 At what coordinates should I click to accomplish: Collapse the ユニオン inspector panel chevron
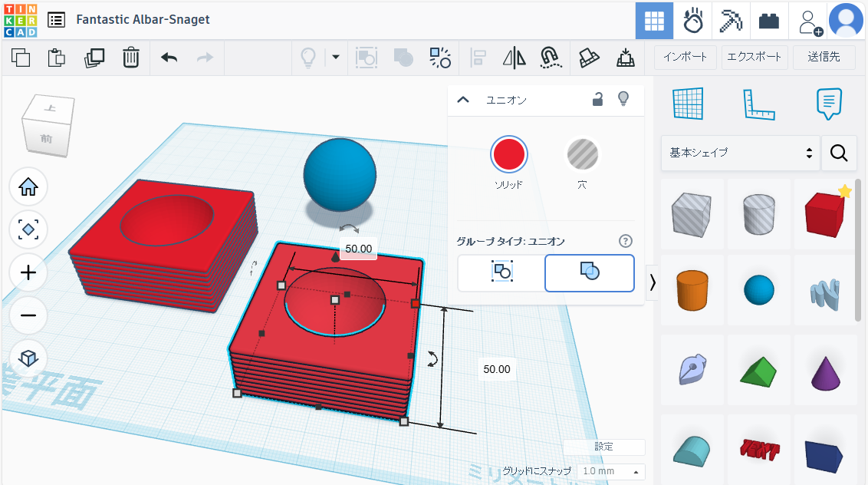click(x=462, y=100)
